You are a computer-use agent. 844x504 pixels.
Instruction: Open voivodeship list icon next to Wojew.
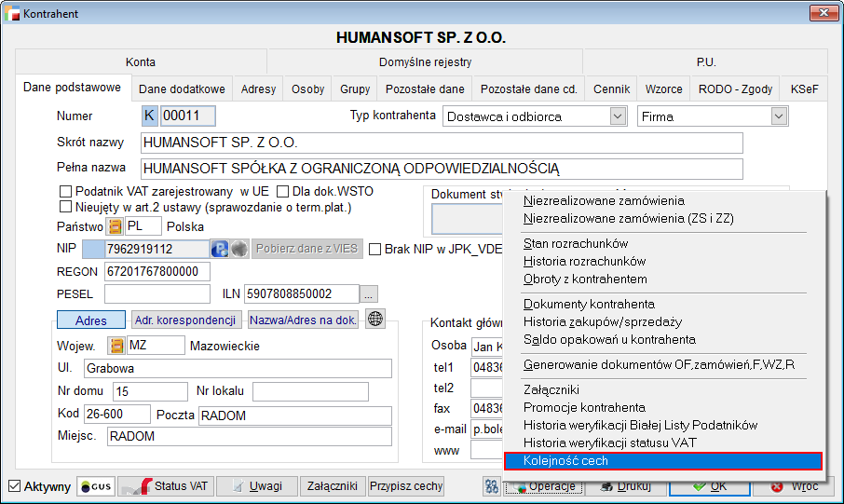116,345
